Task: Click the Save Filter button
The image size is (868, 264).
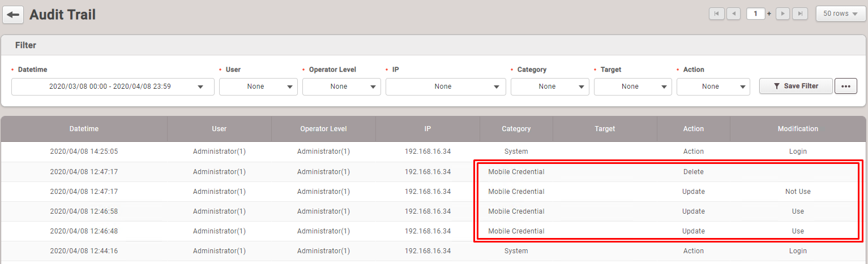Action: (x=796, y=86)
